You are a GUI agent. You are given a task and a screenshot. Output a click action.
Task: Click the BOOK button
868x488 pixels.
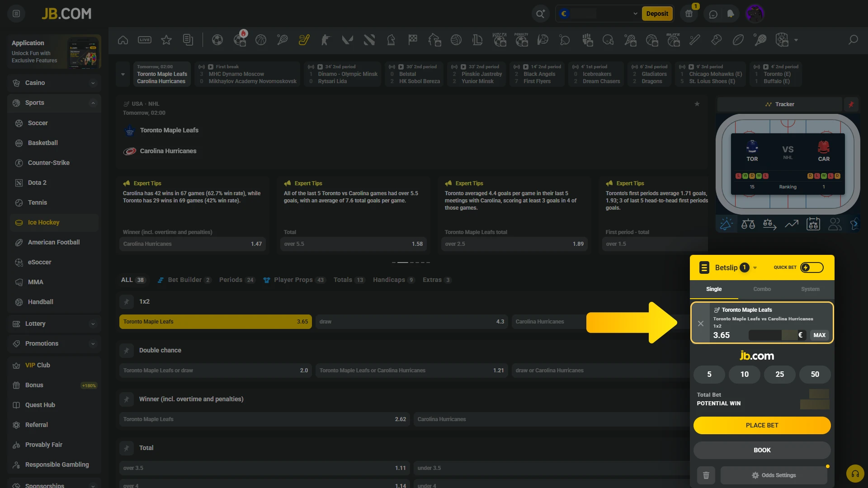[x=762, y=450]
